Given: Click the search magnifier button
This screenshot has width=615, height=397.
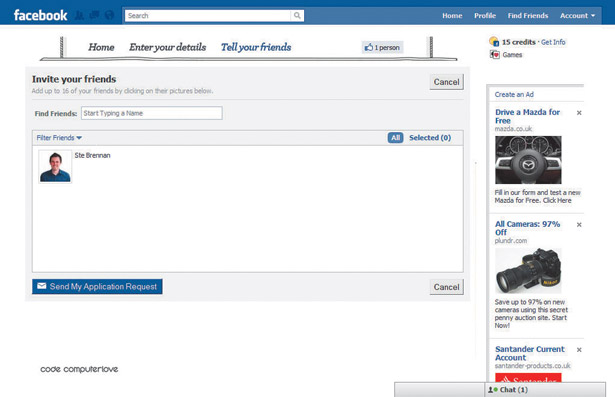Looking at the screenshot, I should click(297, 15).
